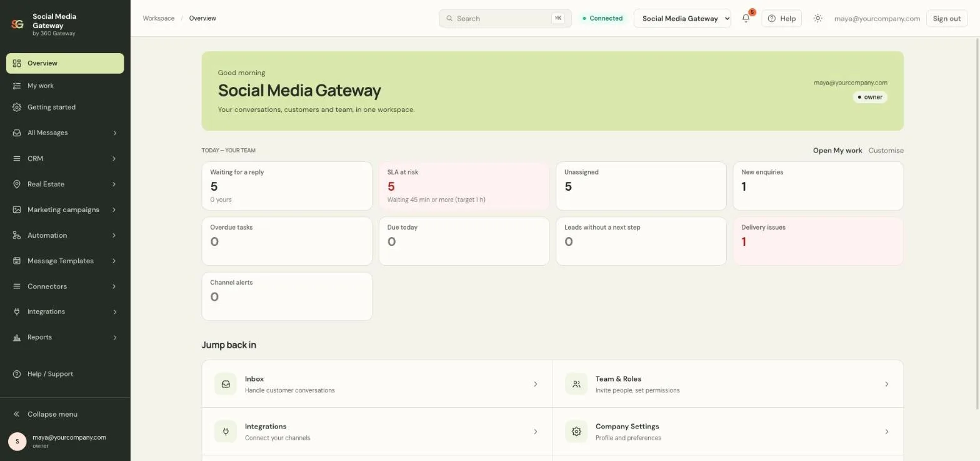This screenshot has height=461, width=980.
Task: Click the Social Media Gateway logo icon
Action: pyautogui.click(x=17, y=24)
